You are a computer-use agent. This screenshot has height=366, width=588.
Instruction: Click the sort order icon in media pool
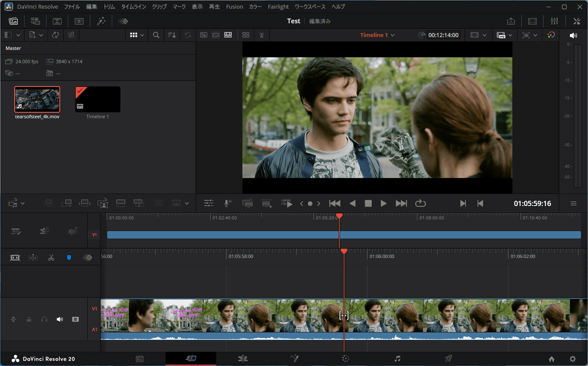tap(172, 35)
